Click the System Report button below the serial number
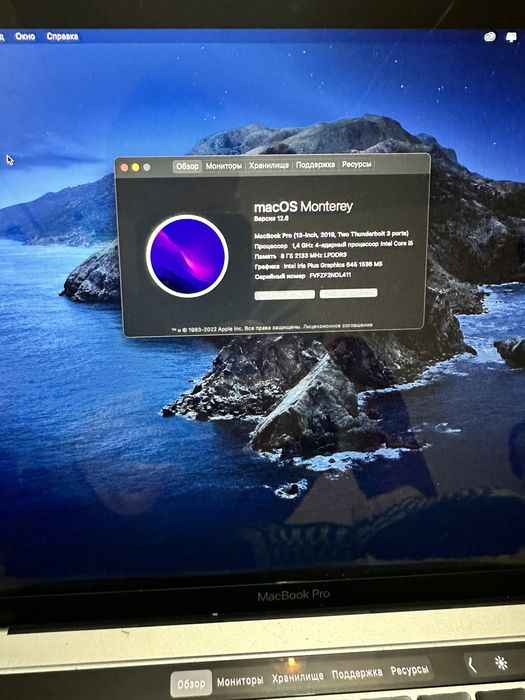This screenshot has width=525, height=700. pos(284,294)
